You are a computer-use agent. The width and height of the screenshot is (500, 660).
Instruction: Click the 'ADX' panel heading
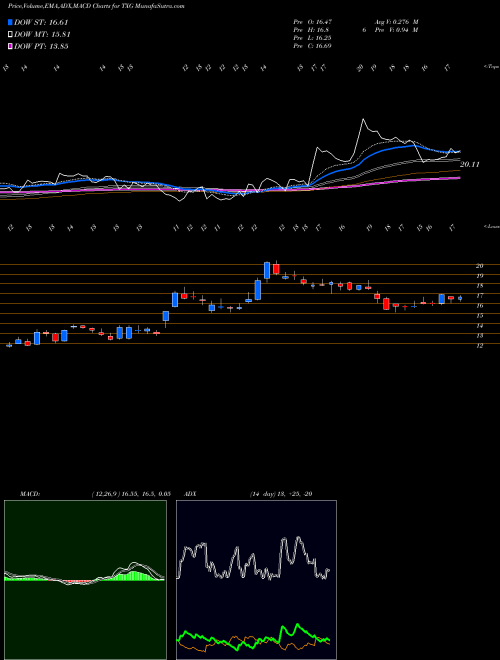click(x=191, y=494)
